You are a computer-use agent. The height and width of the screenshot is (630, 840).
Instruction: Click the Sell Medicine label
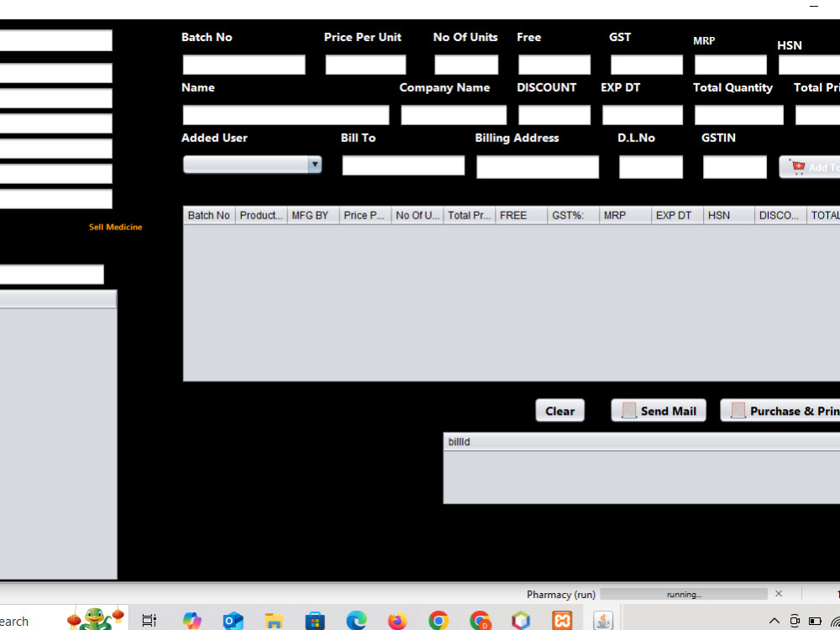[115, 227]
